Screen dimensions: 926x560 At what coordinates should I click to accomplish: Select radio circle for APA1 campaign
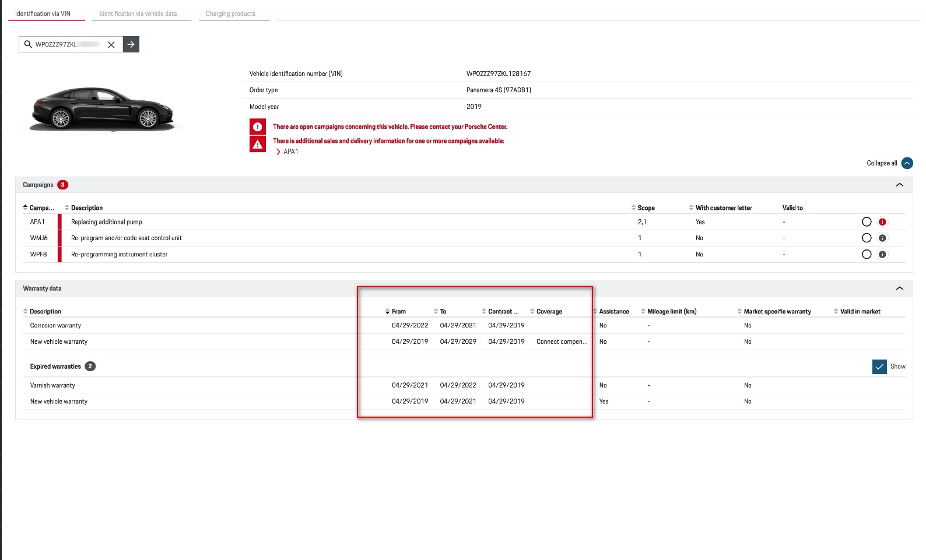[867, 222]
